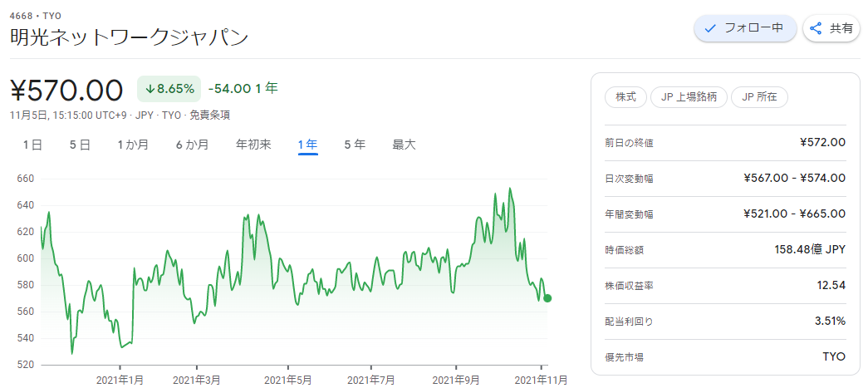Click the 前日の終値 label
Viewport: 868px width, 388px height.
coord(629,143)
